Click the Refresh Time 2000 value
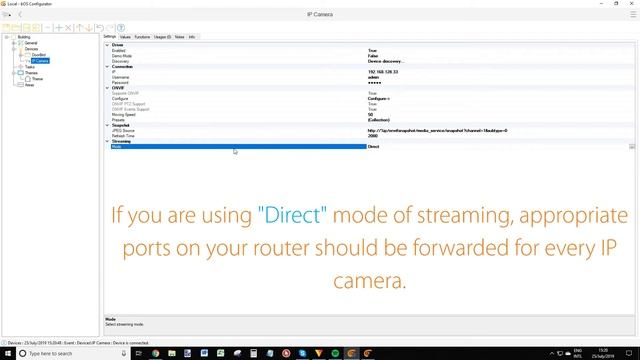This screenshot has width=640, height=360. (372, 136)
